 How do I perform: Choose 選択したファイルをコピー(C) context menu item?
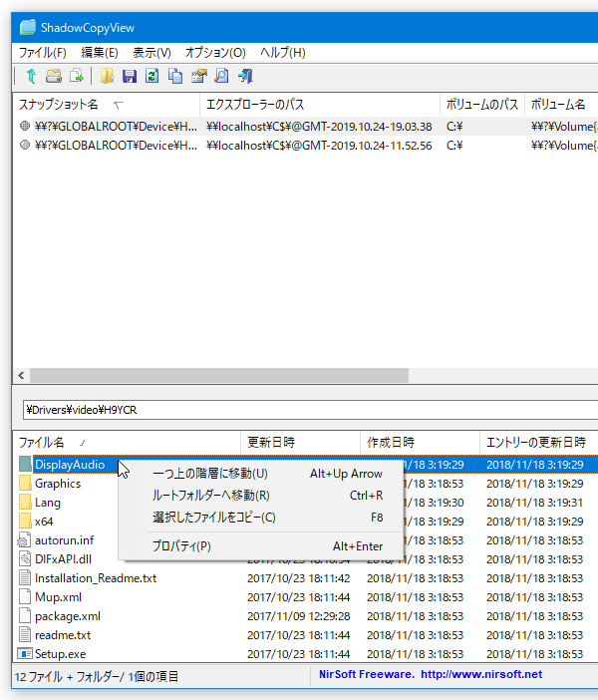(x=261, y=517)
